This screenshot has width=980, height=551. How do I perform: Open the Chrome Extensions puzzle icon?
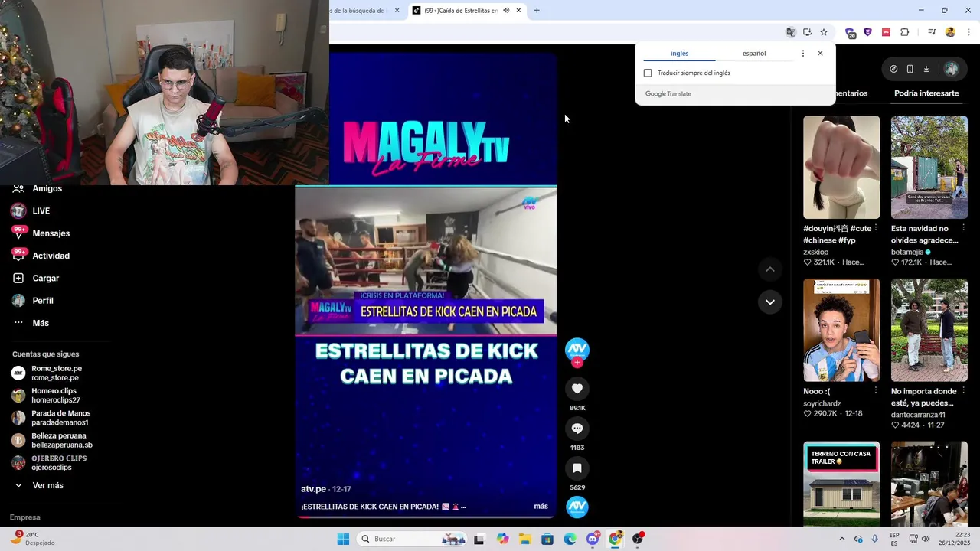tap(905, 32)
